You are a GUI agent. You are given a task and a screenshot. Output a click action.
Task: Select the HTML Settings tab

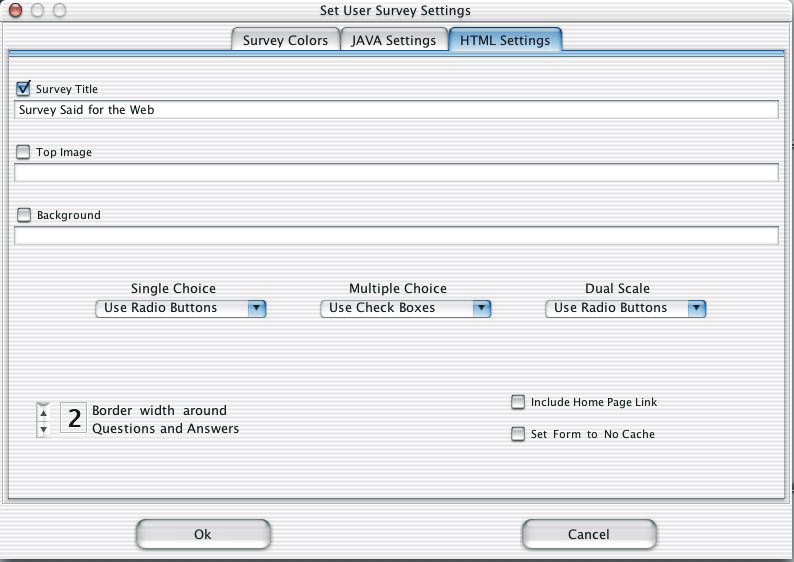pyautogui.click(x=505, y=40)
